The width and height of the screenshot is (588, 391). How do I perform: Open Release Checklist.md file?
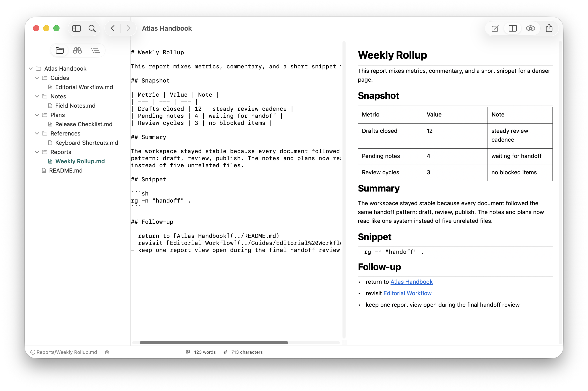[84, 124]
